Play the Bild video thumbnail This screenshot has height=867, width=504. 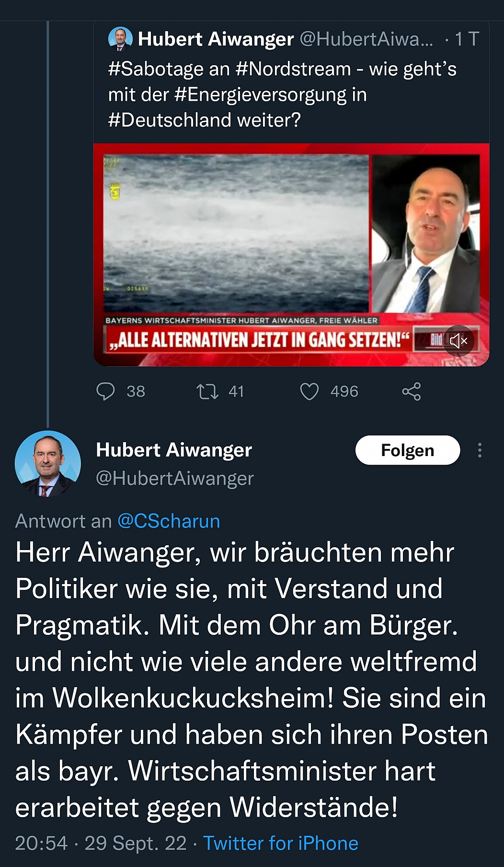point(291,255)
